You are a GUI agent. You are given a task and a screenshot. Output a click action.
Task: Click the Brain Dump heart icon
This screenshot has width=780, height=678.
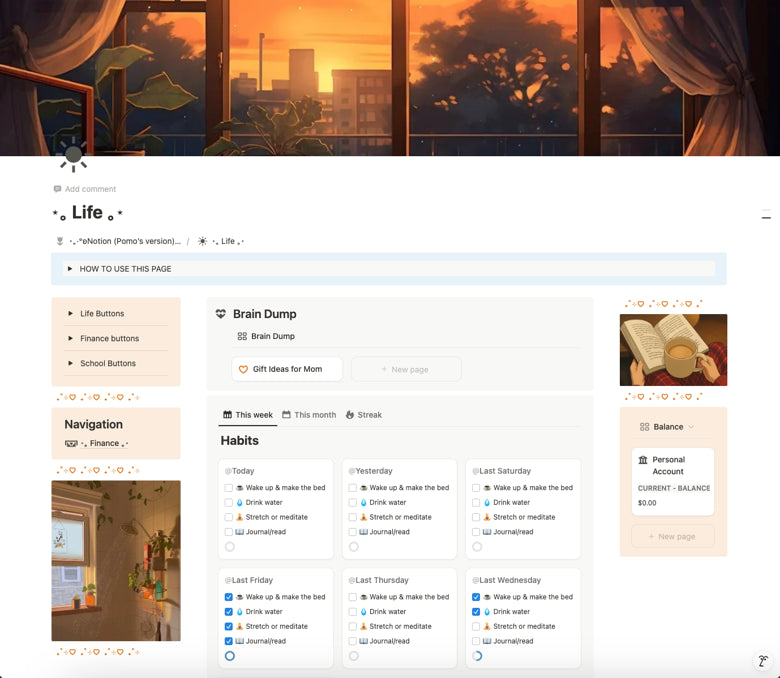(221, 314)
